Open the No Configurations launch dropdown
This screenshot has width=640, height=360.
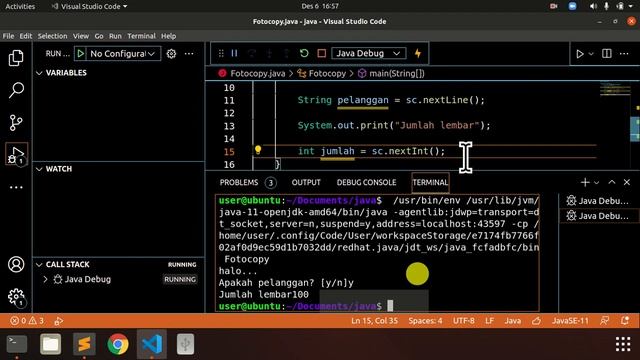point(122,53)
